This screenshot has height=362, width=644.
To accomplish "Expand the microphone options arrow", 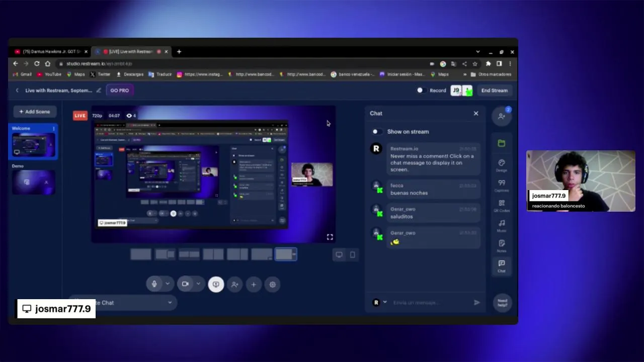I will click(x=167, y=284).
